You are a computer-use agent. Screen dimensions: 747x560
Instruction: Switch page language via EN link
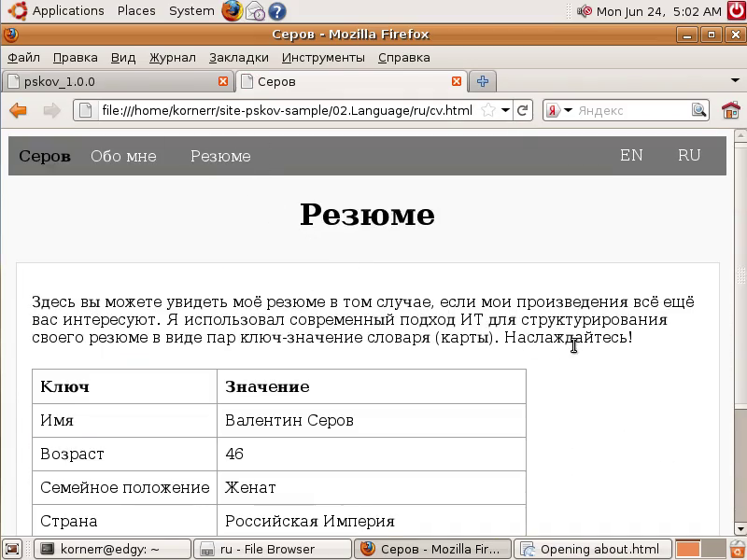(631, 155)
